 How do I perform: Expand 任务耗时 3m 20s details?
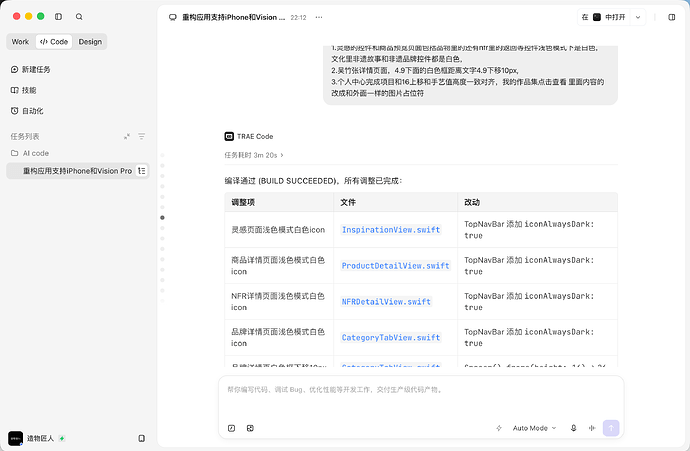[254, 155]
